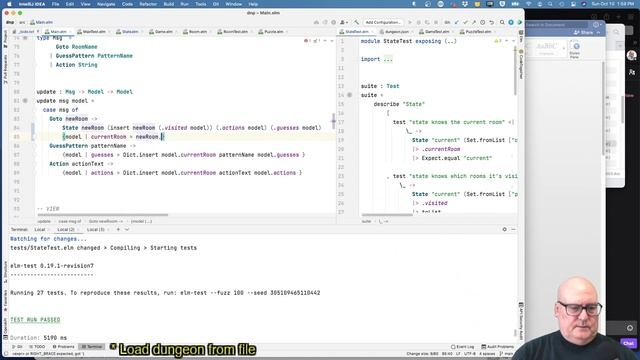Screen dimensions: 640x360
Task: Click the UTF-8 encoding status entry
Action: coord(470,353)
